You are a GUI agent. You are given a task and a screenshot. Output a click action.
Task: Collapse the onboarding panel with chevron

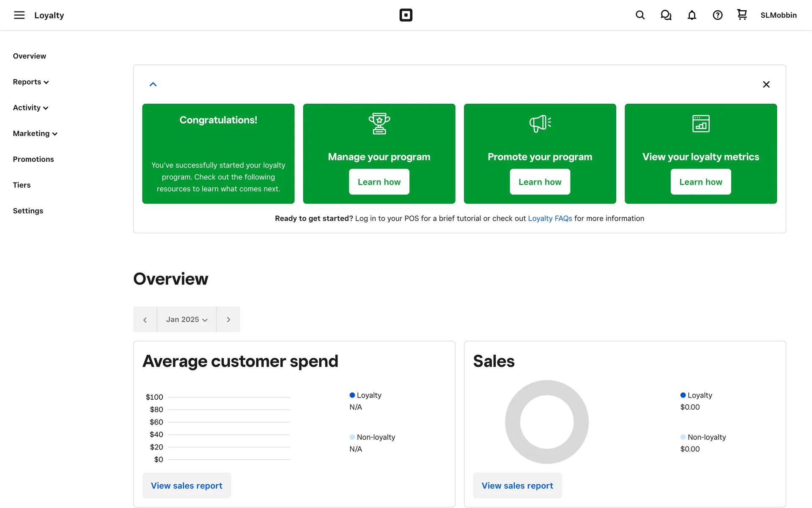(x=153, y=84)
